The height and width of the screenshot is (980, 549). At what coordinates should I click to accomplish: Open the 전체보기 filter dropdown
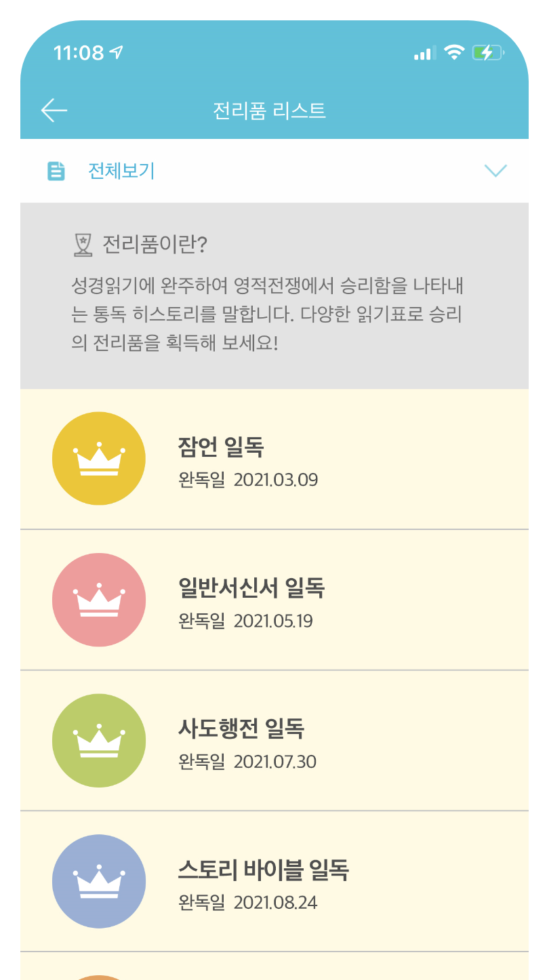click(x=274, y=171)
